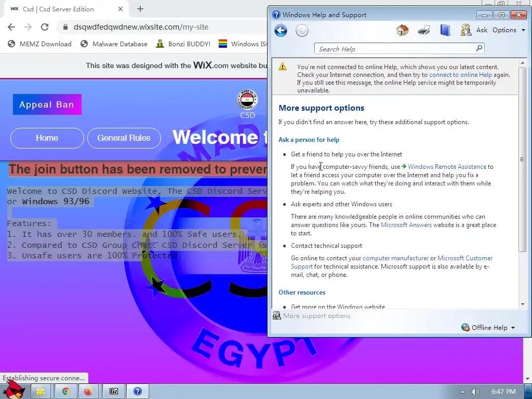Click the 'Windows 93/96' bold text
The width and height of the screenshot is (532, 399).
(x=56, y=202)
